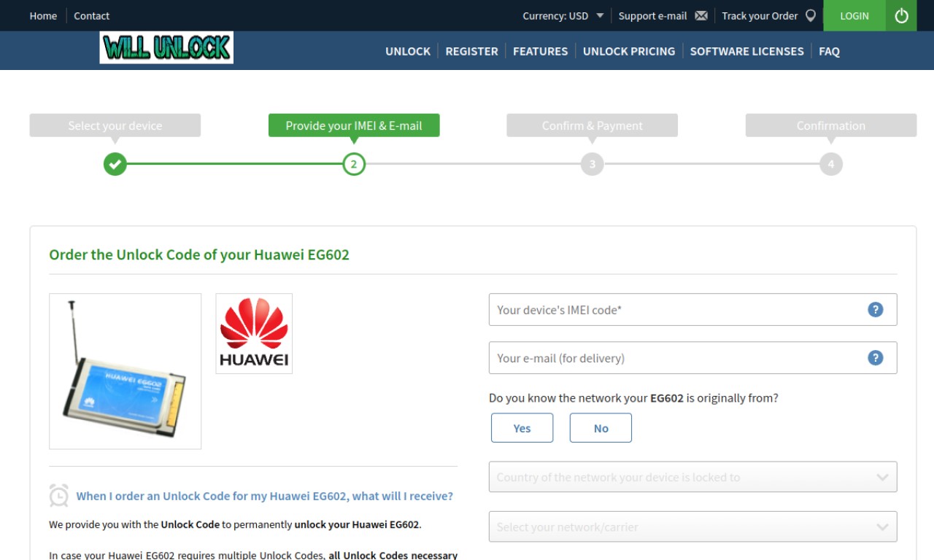The height and width of the screenshot is (560, 934).
Task: Click the e-mail for delivery input field
Action: point(693,357)
